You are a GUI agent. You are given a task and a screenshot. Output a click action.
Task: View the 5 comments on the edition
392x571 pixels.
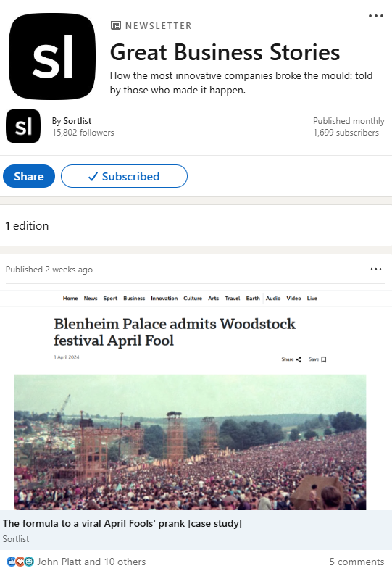point(356,562)
